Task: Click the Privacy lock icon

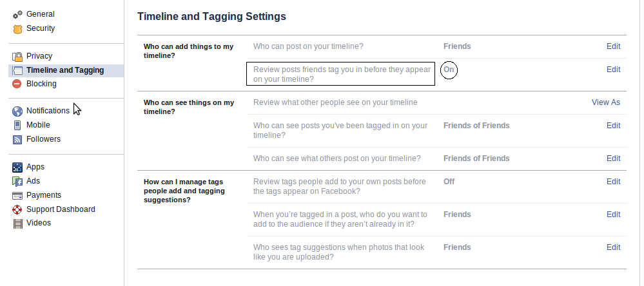Action: point(17,56)
